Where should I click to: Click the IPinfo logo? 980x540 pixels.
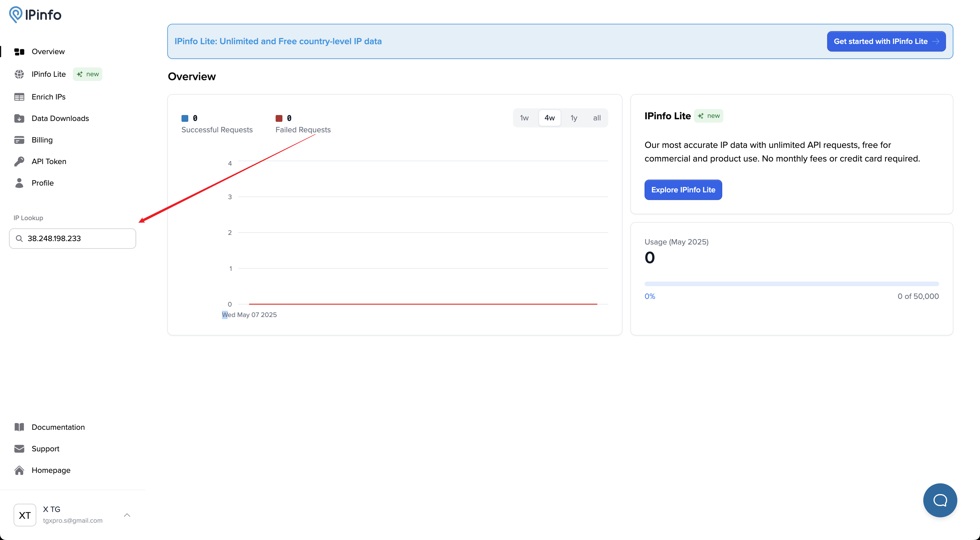click(x=35, y=15)
